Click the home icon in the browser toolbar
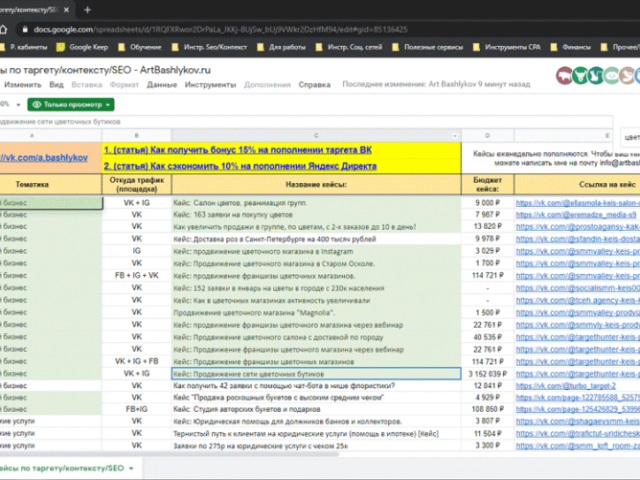Viewport: 640px width, 480px height. (x=3, y=29)
